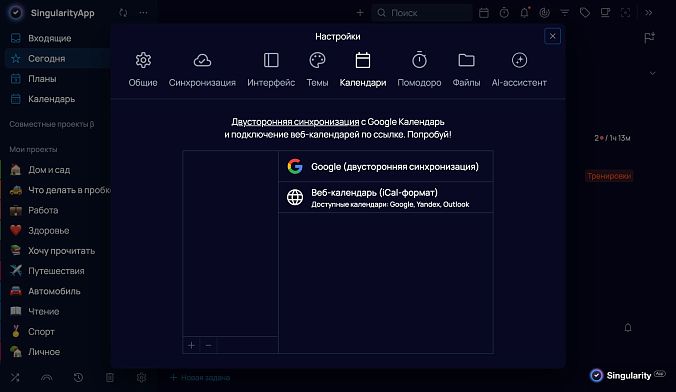The width and height of the screenshot is (676, 392).
Task: Open the Автомобиль project
Action: (56, 291)
